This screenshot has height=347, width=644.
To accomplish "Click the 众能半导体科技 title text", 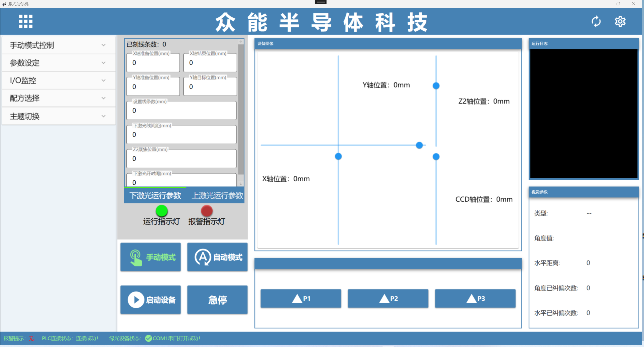I will pos(321,22).
